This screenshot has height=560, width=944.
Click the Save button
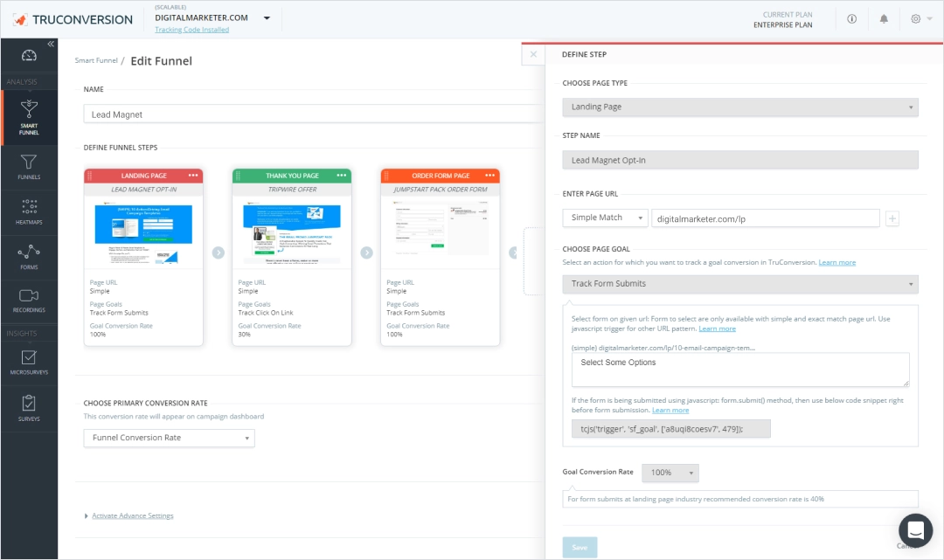click(x=580, y=547)
